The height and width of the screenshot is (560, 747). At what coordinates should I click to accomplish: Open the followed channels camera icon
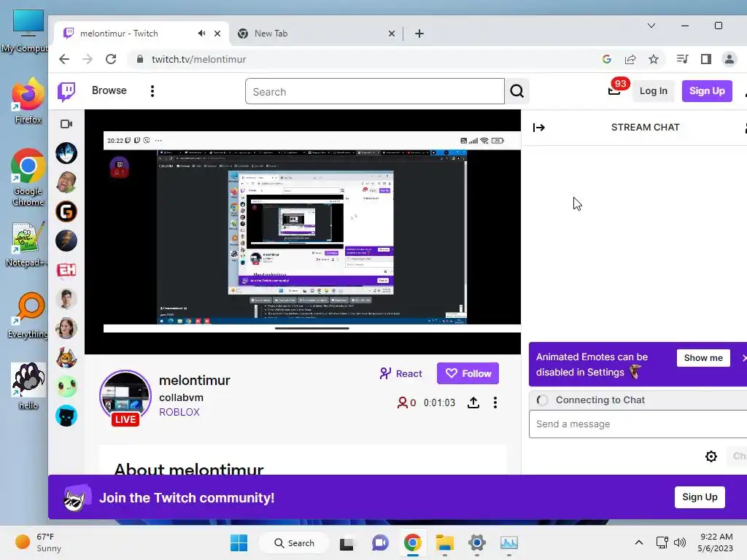click(x=66, y=124)
